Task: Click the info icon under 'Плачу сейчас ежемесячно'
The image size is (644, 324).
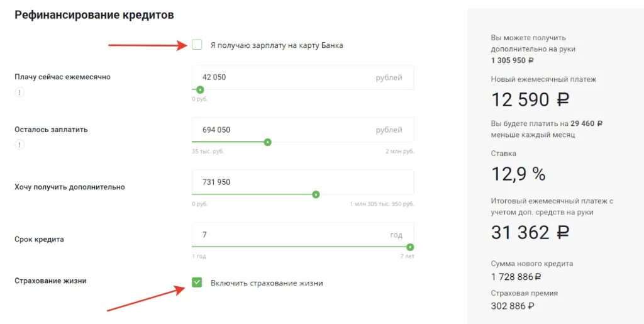Action: pos(19,92)
